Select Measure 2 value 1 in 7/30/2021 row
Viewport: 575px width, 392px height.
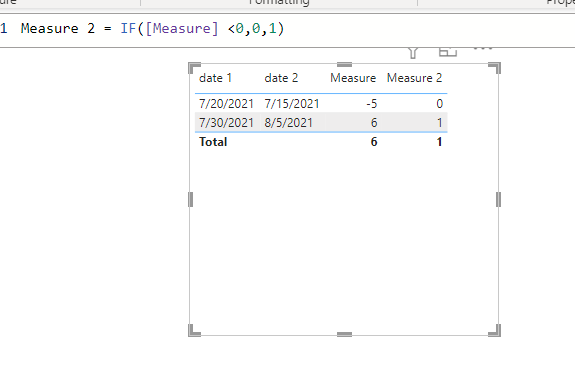pos(439,122)
